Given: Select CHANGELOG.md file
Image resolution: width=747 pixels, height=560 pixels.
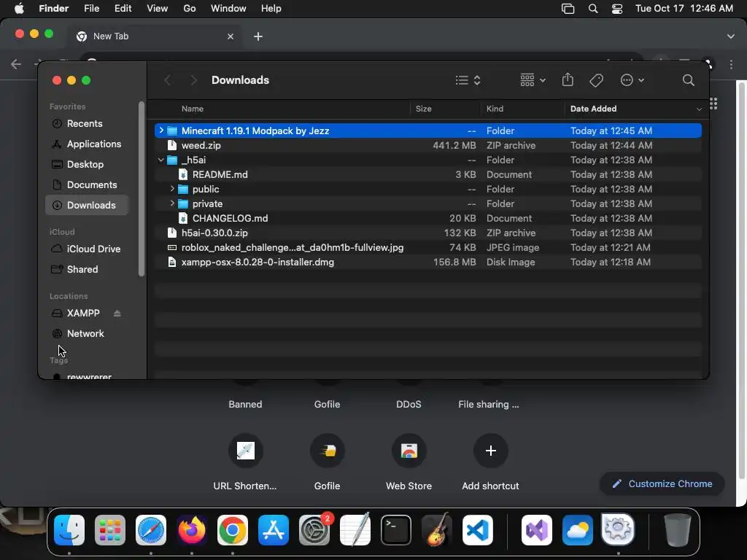Looking at the screenshot, I should [427, 218].
